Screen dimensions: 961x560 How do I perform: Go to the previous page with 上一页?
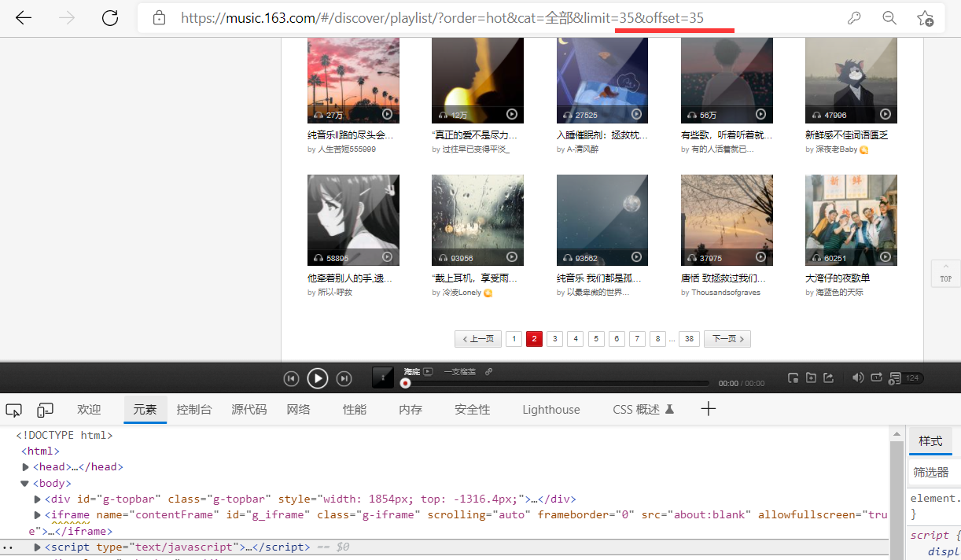tap(478, 339)
